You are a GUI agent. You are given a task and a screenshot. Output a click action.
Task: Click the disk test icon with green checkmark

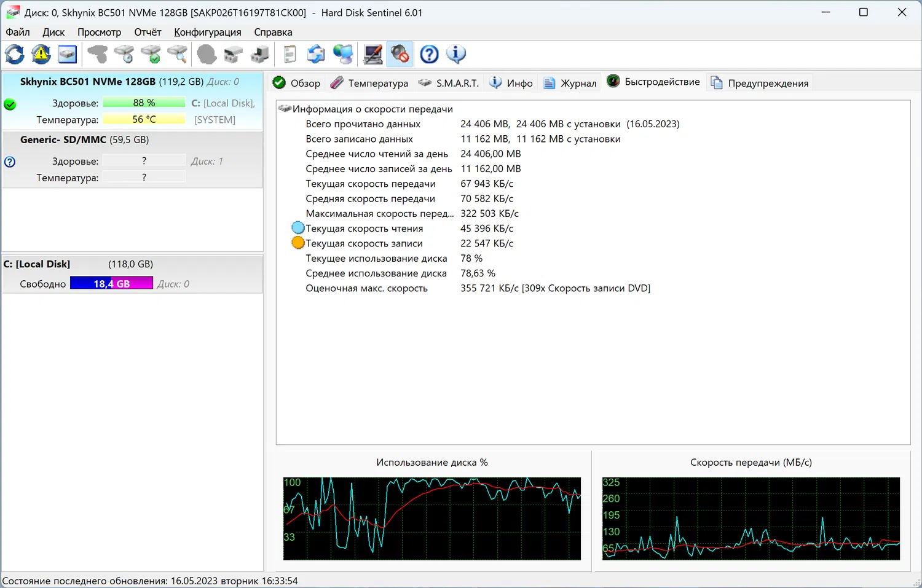[x=151, y=55]
